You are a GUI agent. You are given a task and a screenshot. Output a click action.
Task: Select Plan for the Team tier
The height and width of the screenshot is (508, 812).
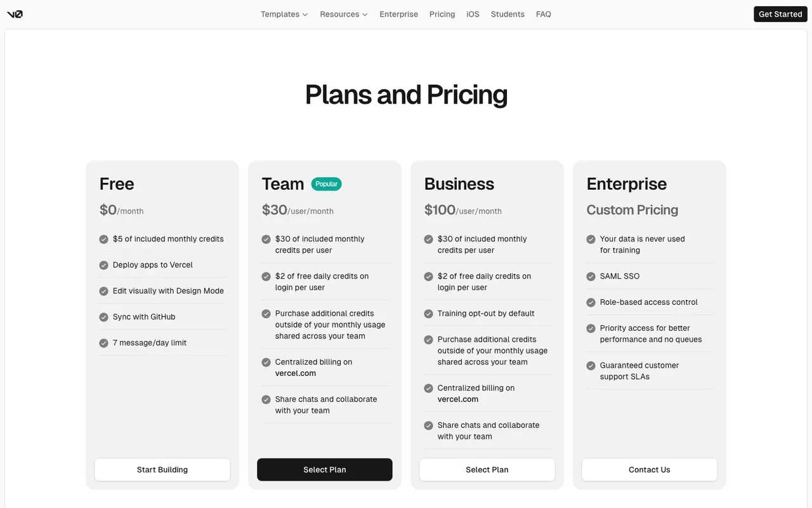point(325,470)
